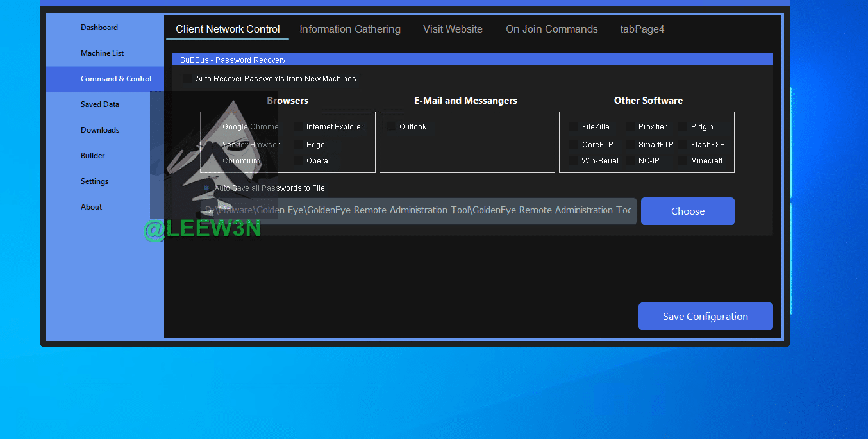Image resolution: width=868 pixels, height=439 pixels.
Task: Open Saved Data section
Action: click(100, 104)
